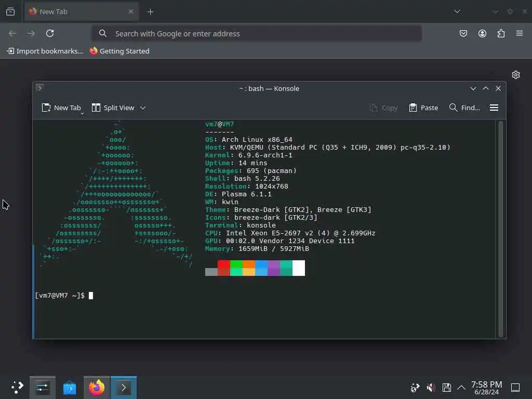Screen dimensions: 532x399
Task: Click the red color block in neofetch output
Action: coord(223,268)
